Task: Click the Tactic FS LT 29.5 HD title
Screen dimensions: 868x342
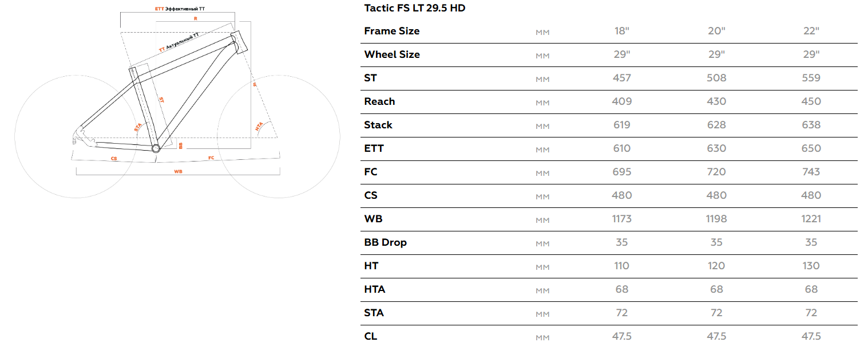Action: (x=414, y=9)
